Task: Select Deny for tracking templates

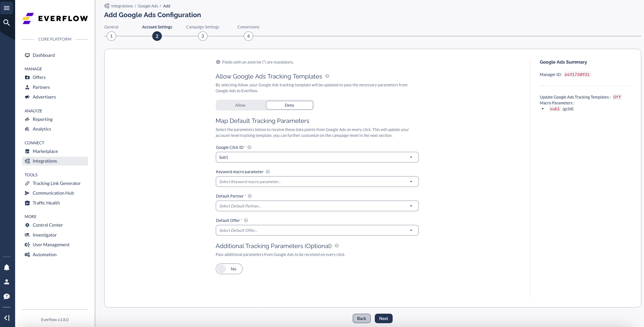Action: 289,105
